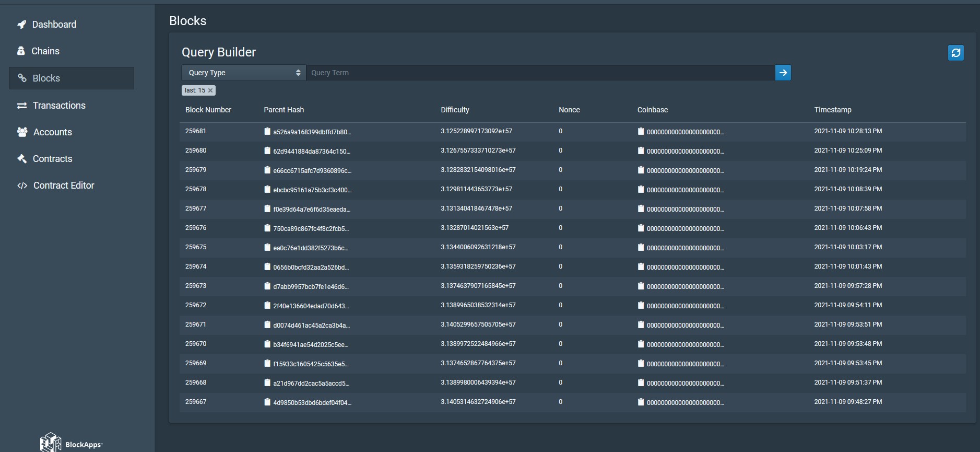Copy parent hash a526a9a168399dbffd7b80 clipboard icon

(267, 131)
